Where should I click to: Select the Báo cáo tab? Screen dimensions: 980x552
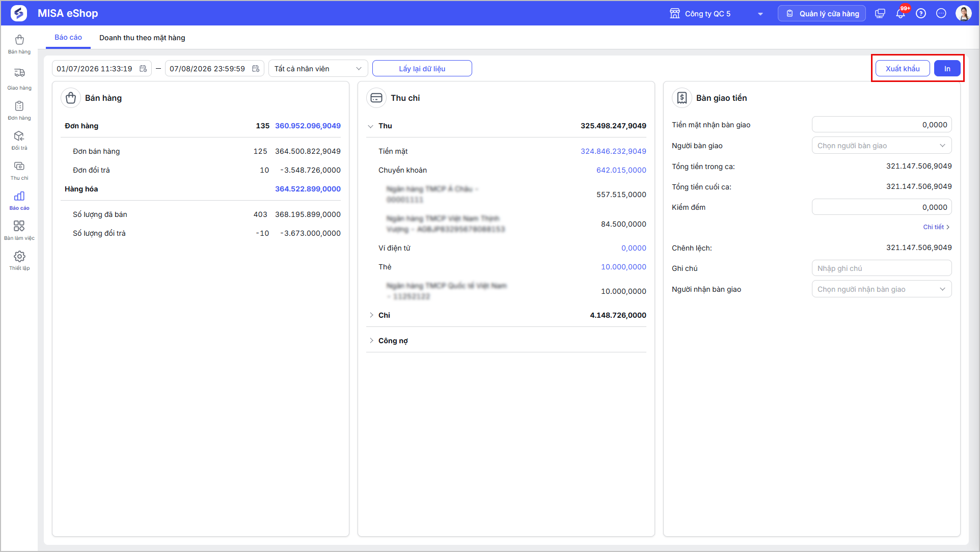pos(68,37)
